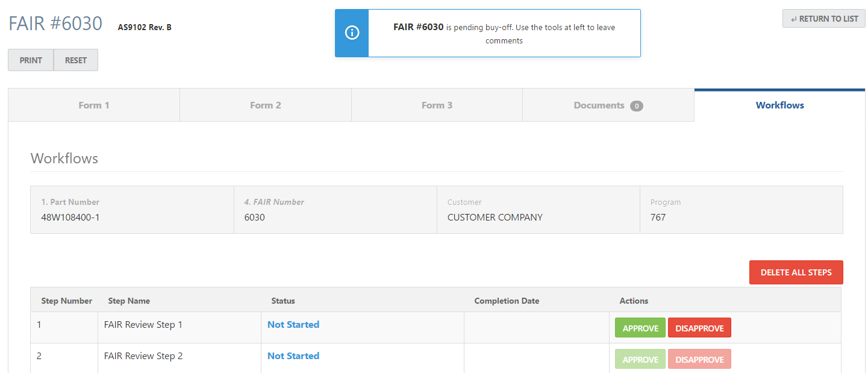Disapprove FAIR Review Step 2
Screen dimensions: 868x373
(x=699, y=360)
